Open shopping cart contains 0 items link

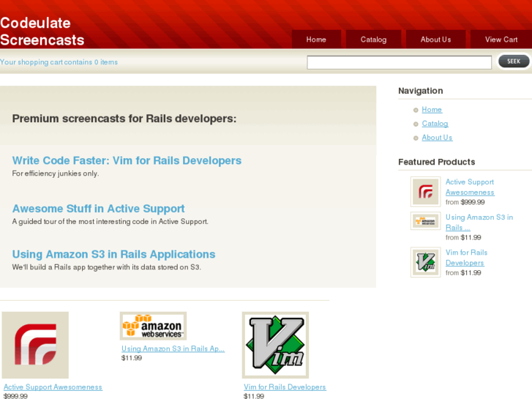pyautogui.click(x=59, y=62)
